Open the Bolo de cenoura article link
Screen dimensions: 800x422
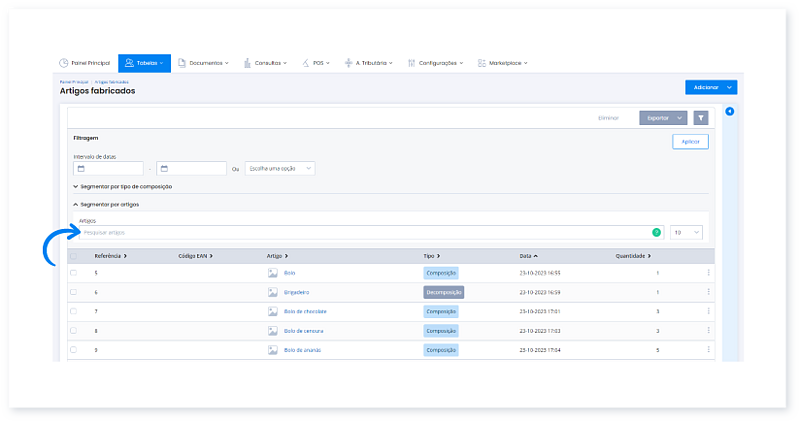coord(305,331)
